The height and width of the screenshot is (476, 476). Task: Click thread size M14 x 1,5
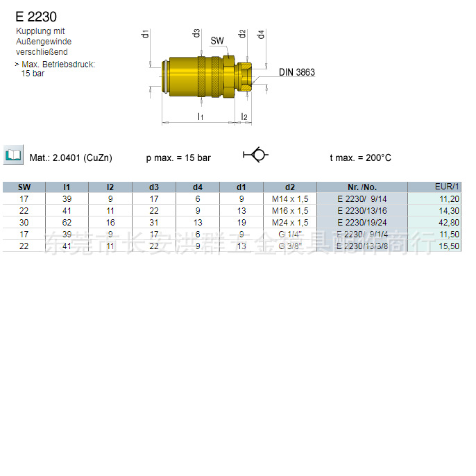[x=290, y=199]
